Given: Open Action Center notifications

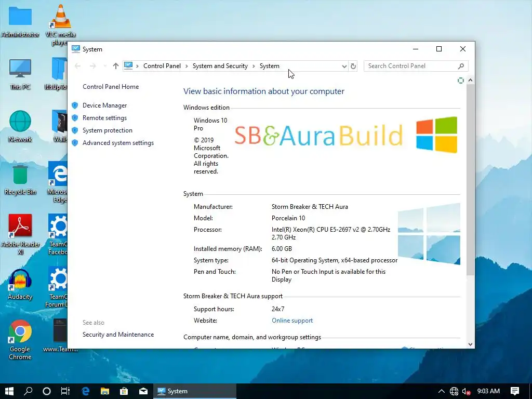Looking at the screenshot, I should point(515,391).
